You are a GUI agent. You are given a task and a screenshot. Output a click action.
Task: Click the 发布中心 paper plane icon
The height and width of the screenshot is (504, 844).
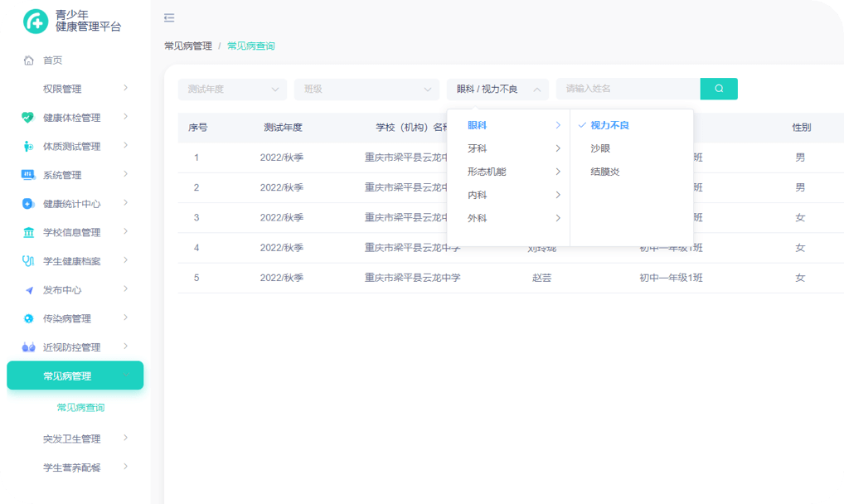[28, 290]
